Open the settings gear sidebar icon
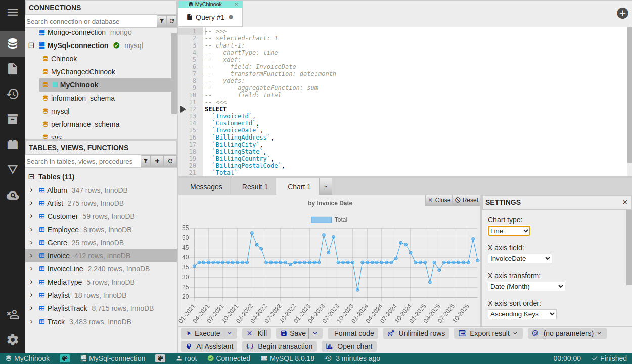The width and height of the screenshot is (632, 364). click(x=13, y=340)
